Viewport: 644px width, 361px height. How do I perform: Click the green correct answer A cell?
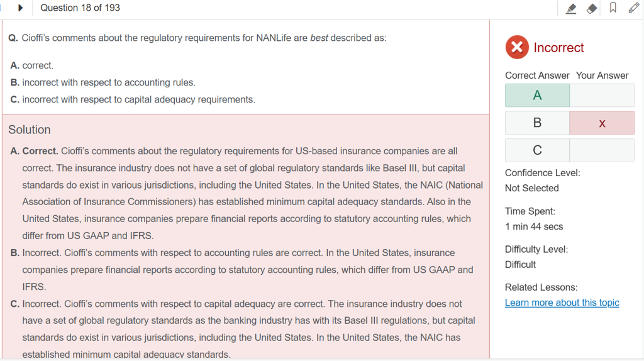[x=537, y=96]
